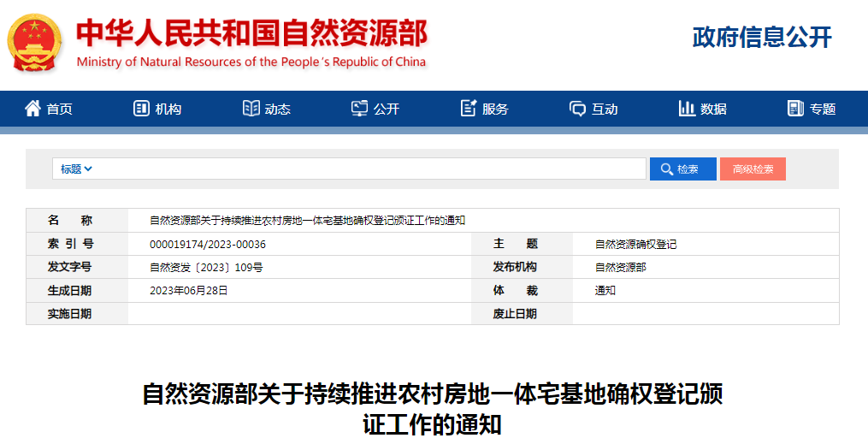Click the 废止日期 label cell
The height and width of the screenshot is (444, 868).
pyautogui.click(x=522, y=314)
